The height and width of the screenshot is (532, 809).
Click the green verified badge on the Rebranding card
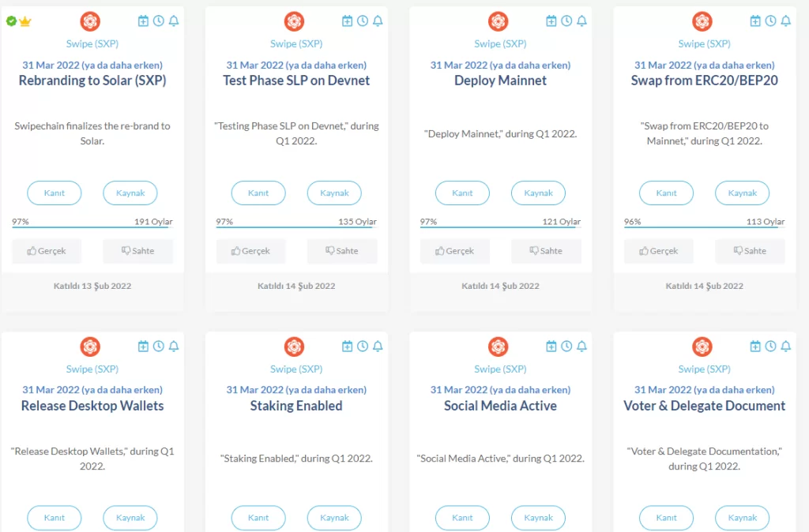click(x=11, y=21)
